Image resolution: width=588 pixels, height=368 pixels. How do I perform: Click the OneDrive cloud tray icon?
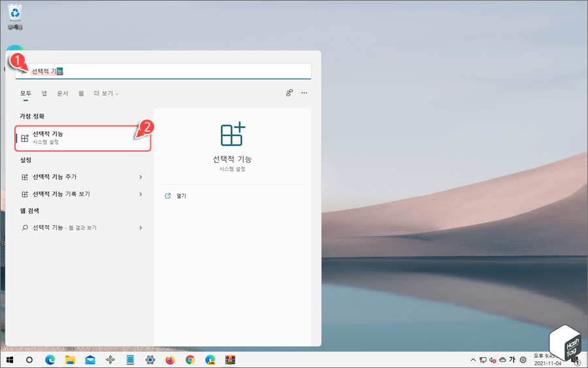(502, 360)
